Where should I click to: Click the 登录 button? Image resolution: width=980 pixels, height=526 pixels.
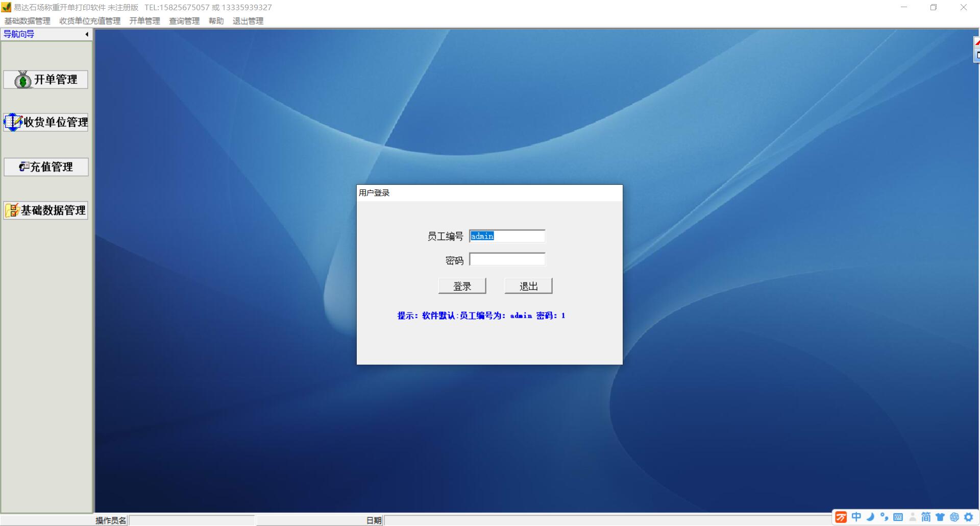pyautogui.click(x=462, y=286)
